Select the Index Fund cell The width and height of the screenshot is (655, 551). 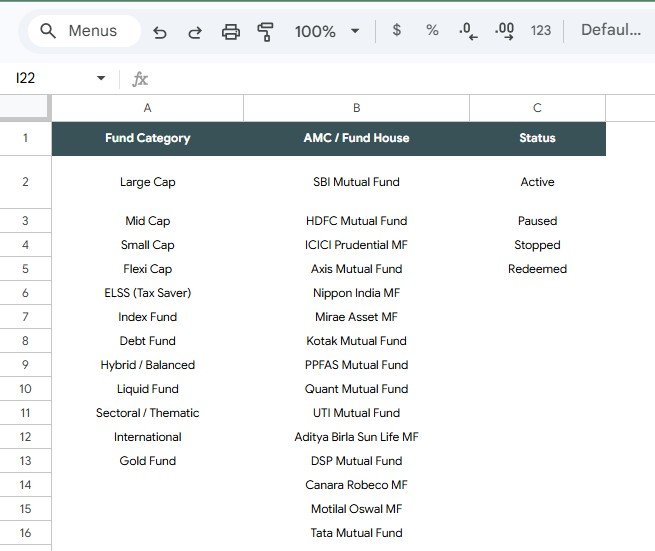click(147, 317)
